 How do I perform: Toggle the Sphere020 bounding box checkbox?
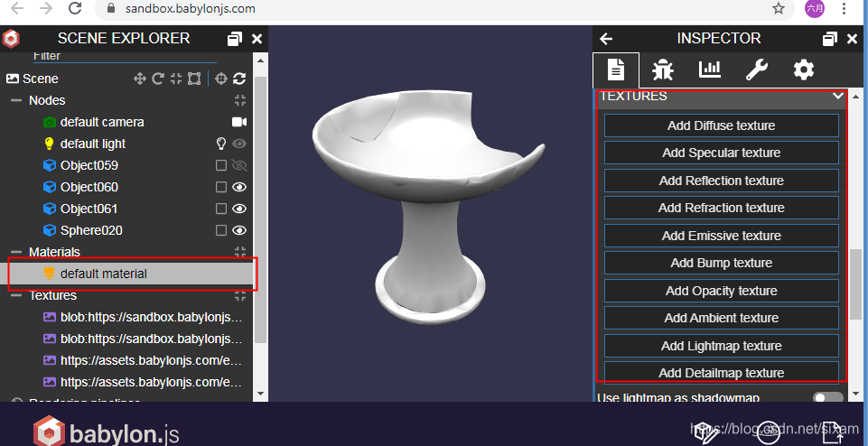(221, 230)
